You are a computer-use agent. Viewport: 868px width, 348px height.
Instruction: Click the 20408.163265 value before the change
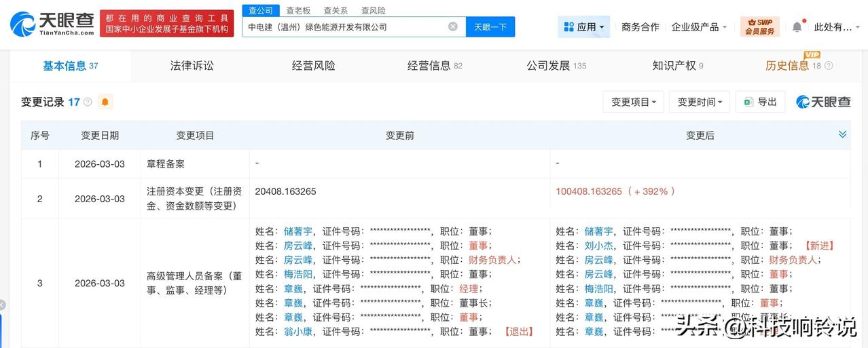coord(285,191)
